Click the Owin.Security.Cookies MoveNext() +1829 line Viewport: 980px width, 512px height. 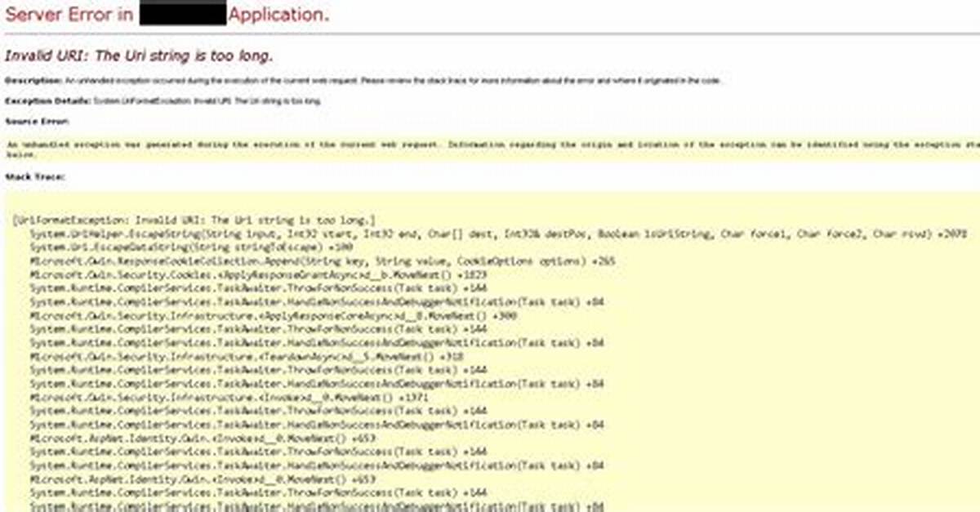pos(258,274)
